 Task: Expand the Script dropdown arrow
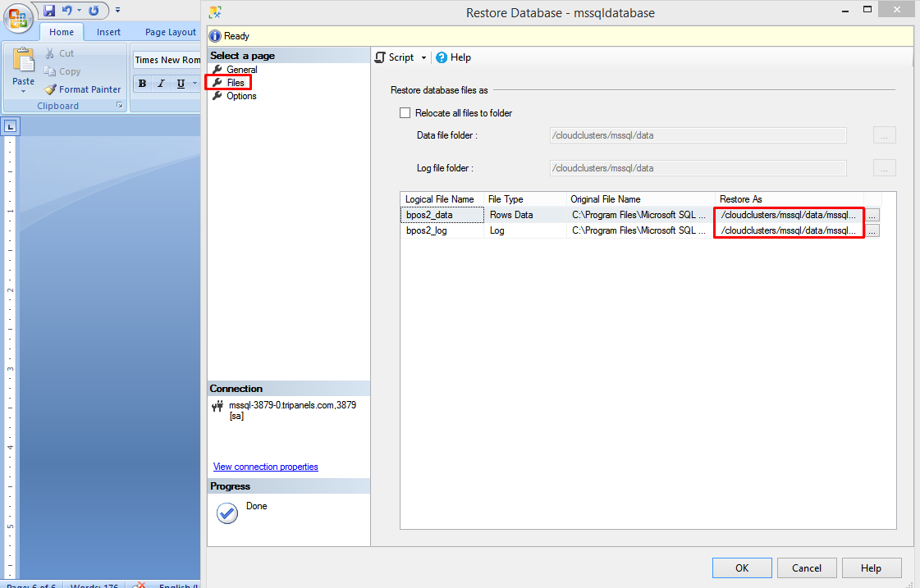click(424, 58)
